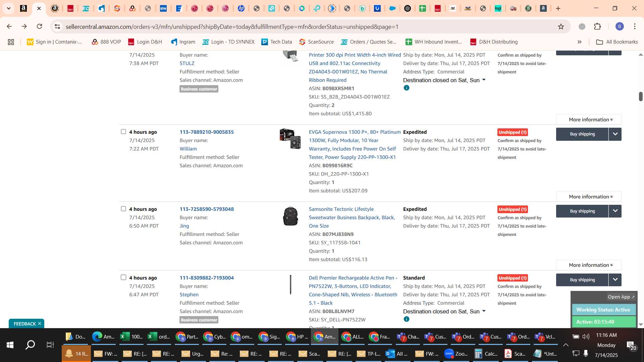
Task: Open buyer name STULZ
Action: click(187, 63)
